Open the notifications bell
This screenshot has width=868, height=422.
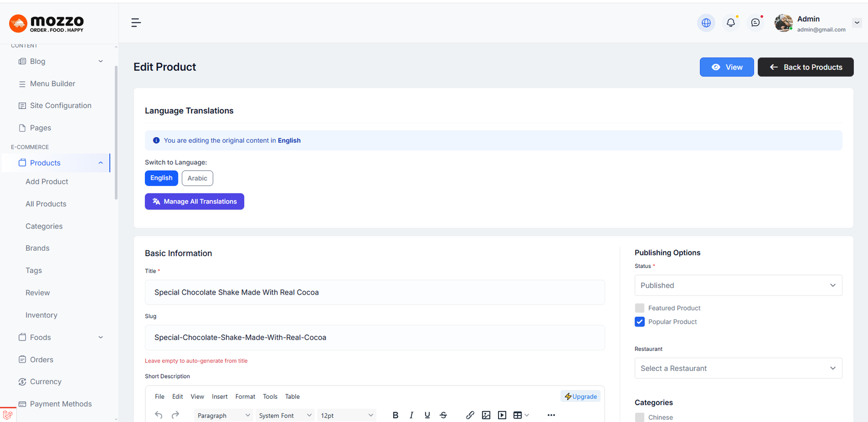point(731,23)
